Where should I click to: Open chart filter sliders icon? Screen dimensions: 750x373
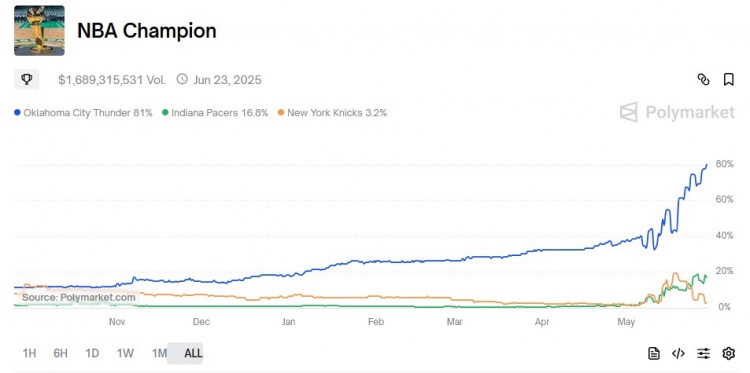click(703, 353)
